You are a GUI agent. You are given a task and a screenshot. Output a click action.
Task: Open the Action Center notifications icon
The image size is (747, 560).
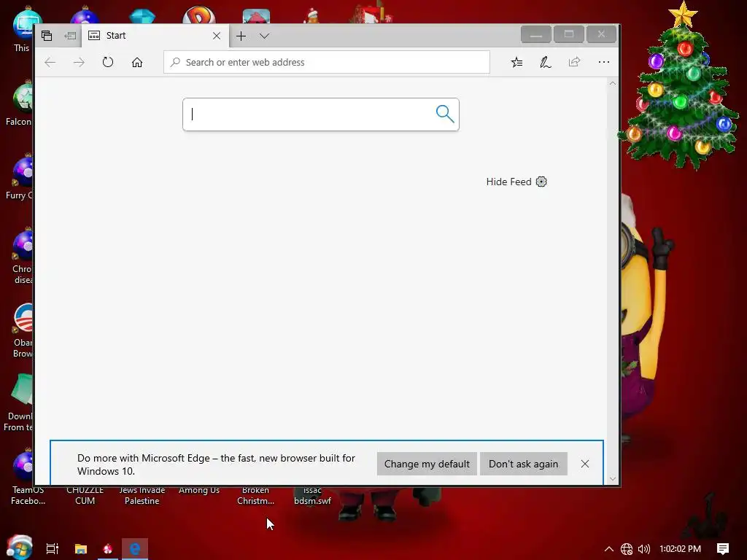pyautogui.click(x=723, y=549)
